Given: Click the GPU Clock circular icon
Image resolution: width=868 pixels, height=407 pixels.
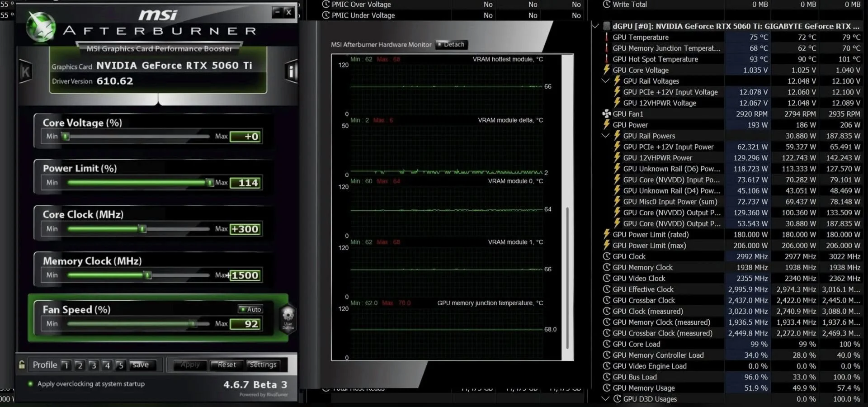Looking at the screenshot, I should tap(607, 256).
